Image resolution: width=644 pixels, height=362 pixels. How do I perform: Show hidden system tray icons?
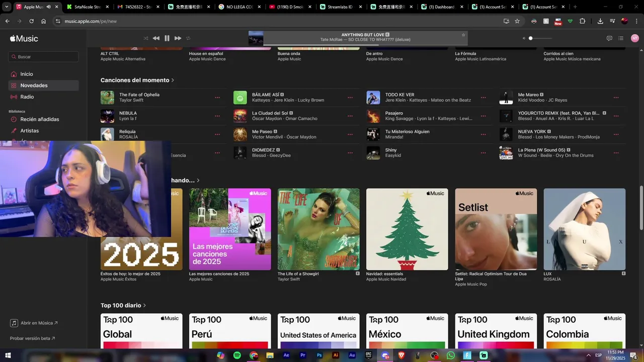(588, 355)
